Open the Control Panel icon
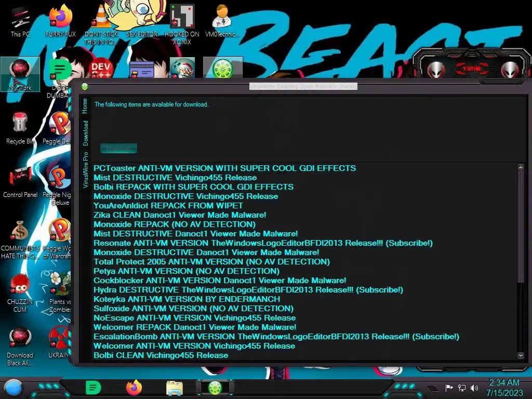This screenshot has height=399, width=532. click(20, 182)
